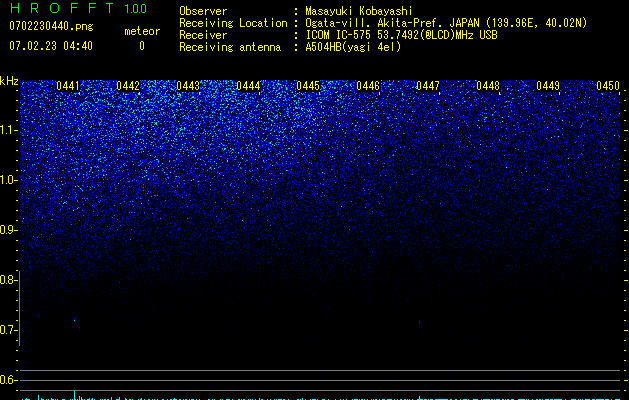Click the faint echo dot just past 0441
The width and height of the screenshot is (629, 400).
coord(75,320)
